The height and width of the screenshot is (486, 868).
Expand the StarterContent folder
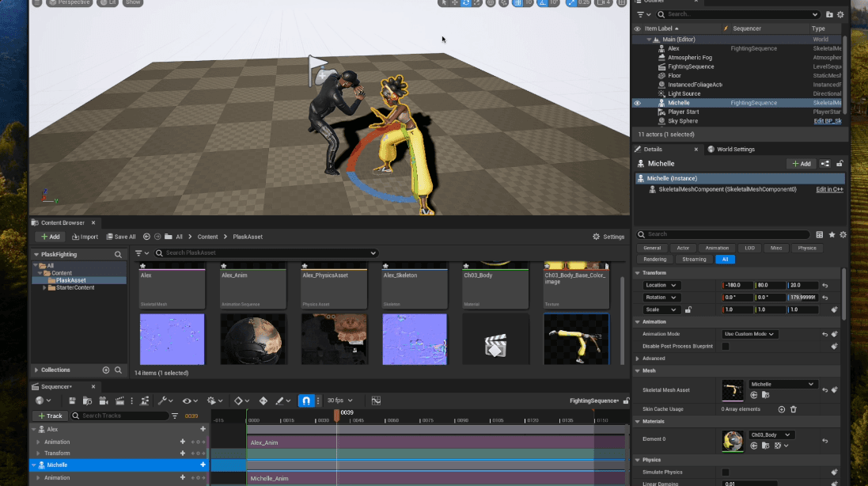point(44,287)
